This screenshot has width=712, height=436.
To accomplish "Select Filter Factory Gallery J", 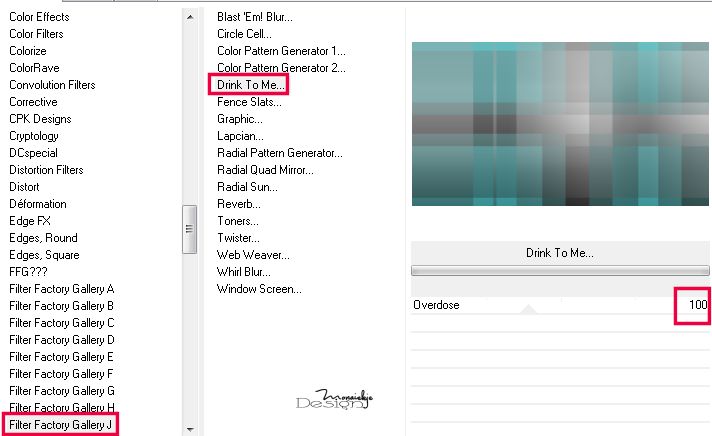I will pos(60,425).
